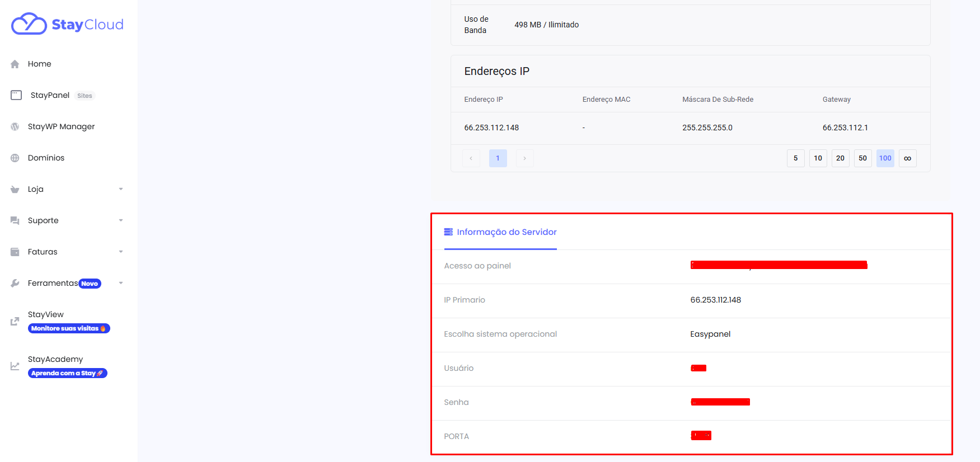The height and width of the screenshot is (462, 980).
Task: Click gateway value 66.253.112.1
Action: click(845, 128)
